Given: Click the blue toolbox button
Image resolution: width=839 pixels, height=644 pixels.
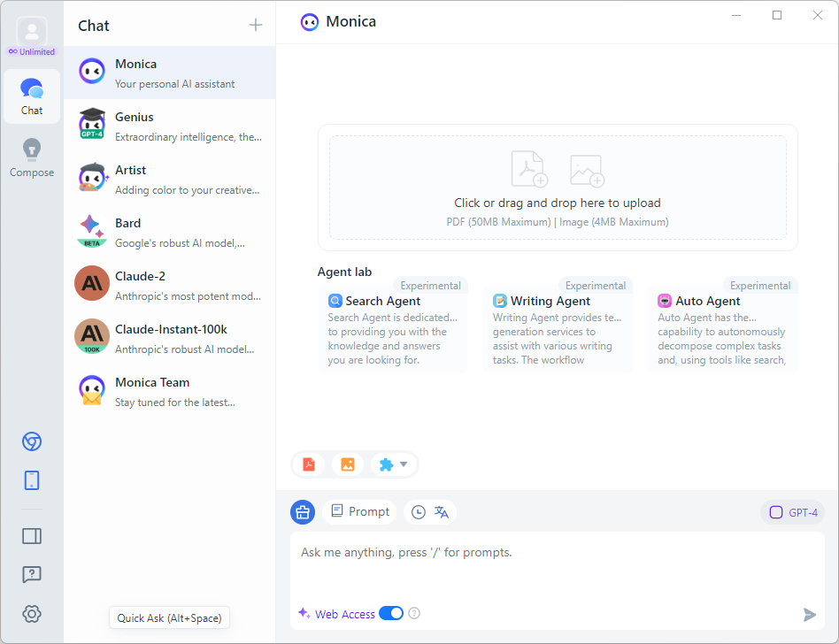Looking at the screenshot, I should coord(303,512).
